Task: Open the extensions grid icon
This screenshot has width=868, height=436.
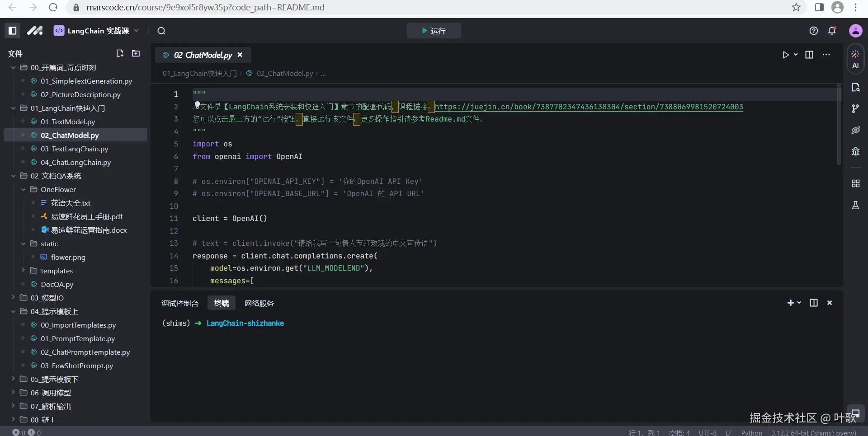Action: tap(855, 183)
